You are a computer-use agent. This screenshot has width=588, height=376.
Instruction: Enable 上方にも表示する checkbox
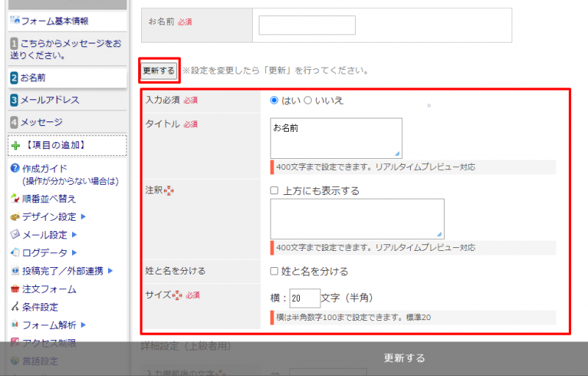pyautogui.click(x=274, y=191)
